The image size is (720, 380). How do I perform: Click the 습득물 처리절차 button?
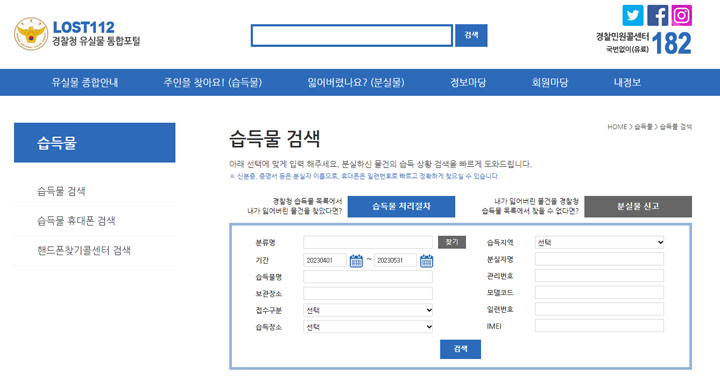[401, 207]
